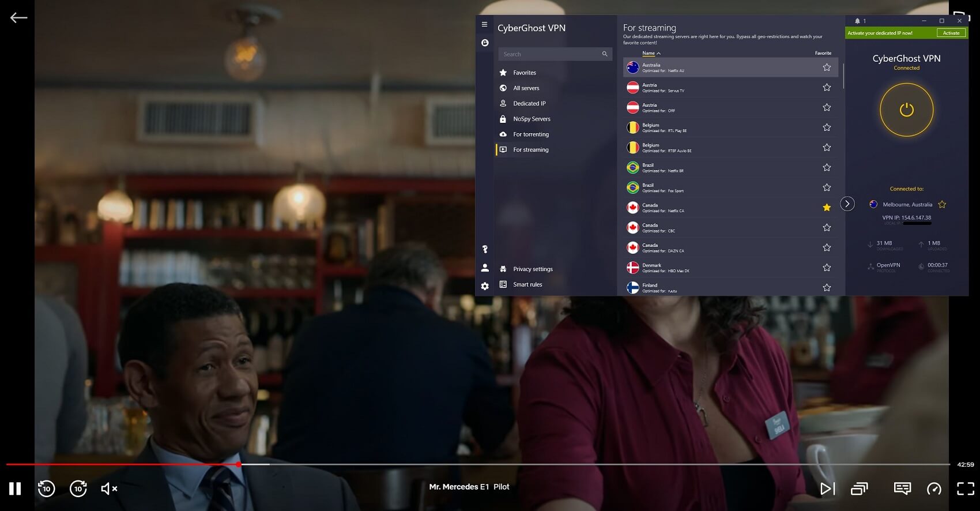Select Belgium RTL Play BE server row
The image size is (980, 511).
pos(730,127)
